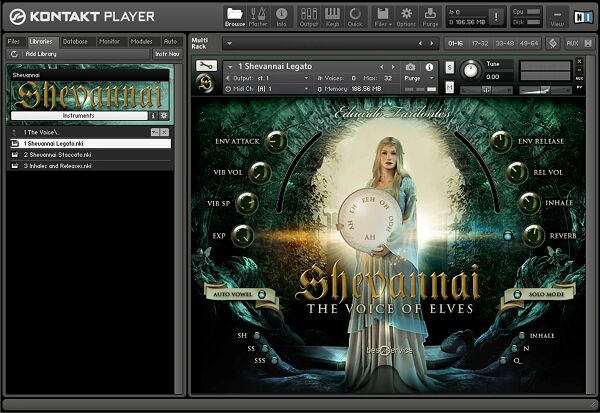Click Multi Rack next arrow
This screenshot has width=600, height=413.
[x=432, y=43]
